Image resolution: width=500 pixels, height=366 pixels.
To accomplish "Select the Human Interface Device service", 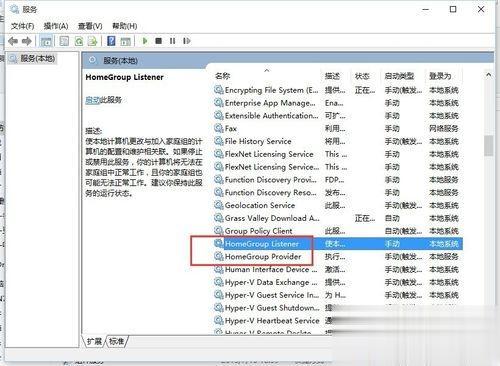I will (x=338, y=269).
